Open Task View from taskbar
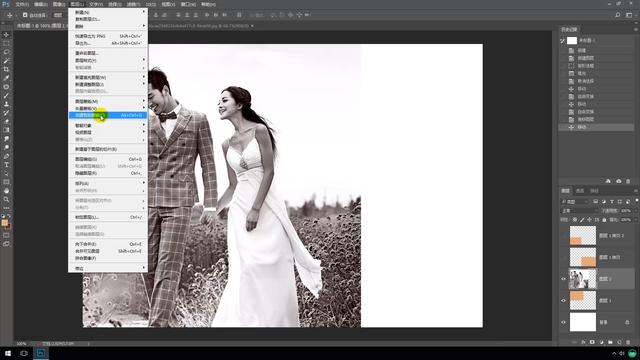Image resolution: width=640 pixels, height=360 pixels. [24, 353]
